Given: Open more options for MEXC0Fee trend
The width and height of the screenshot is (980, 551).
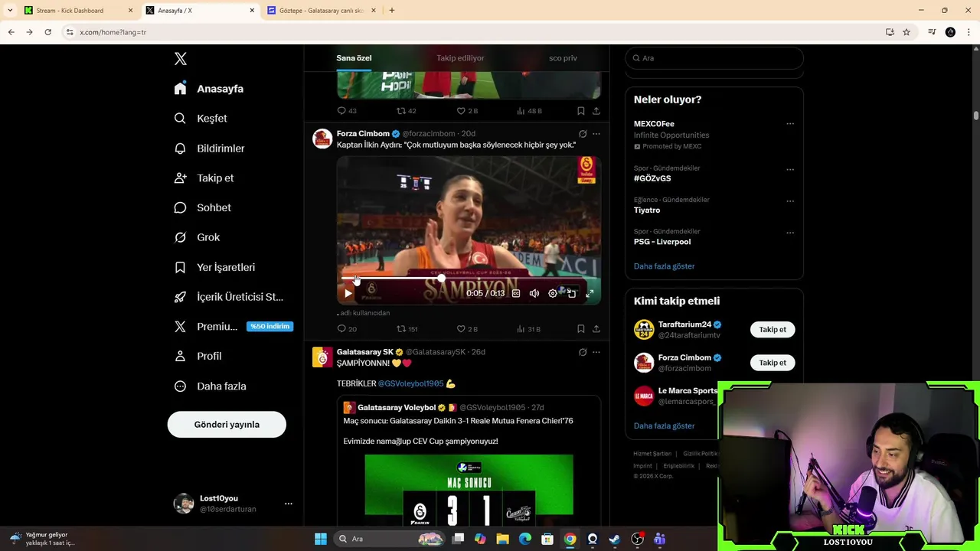Looking at the screenshot, I should click(x=790, y=124).
